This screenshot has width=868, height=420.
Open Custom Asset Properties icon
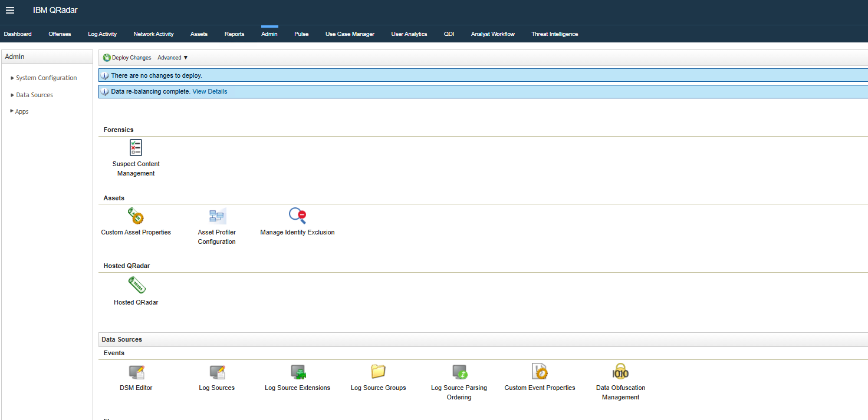[x=136, y=216]
